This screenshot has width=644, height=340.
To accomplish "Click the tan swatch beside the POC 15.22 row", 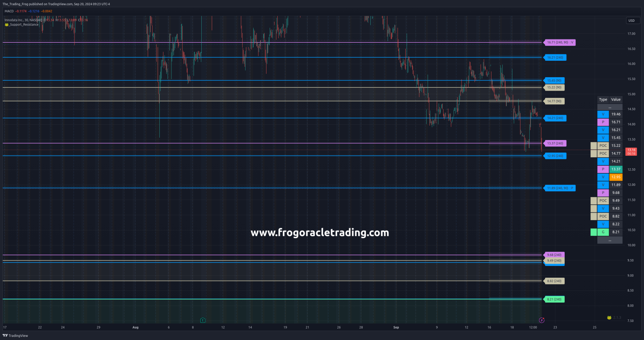I will (594, 146).
